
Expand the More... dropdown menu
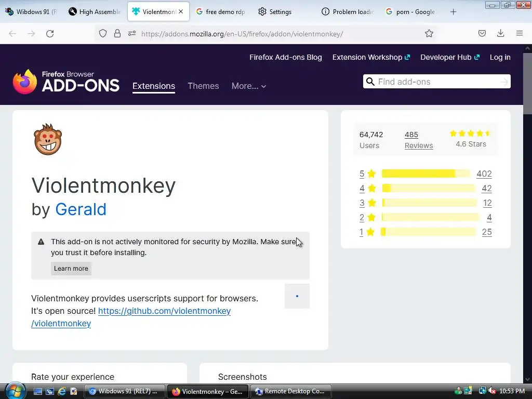tap(249, 86)
